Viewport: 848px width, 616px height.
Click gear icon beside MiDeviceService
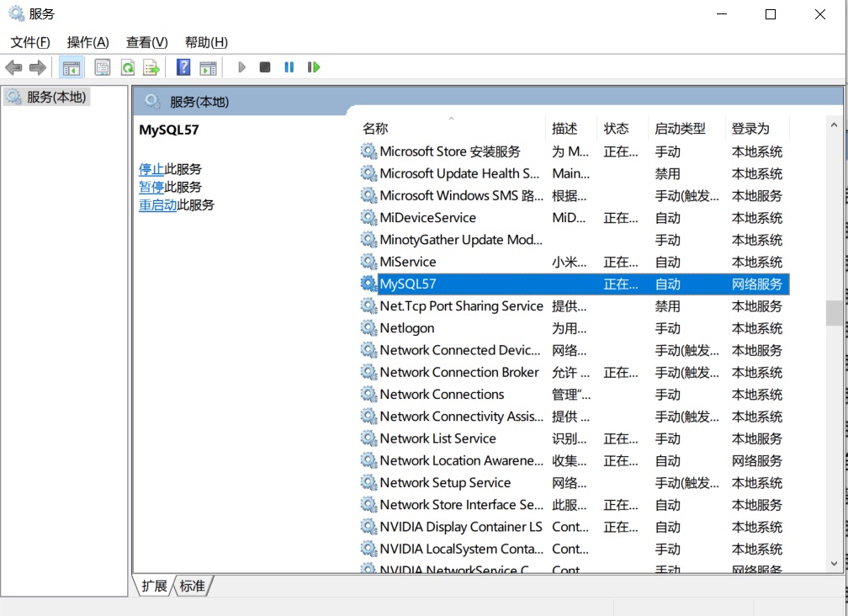tap(368, 217)
